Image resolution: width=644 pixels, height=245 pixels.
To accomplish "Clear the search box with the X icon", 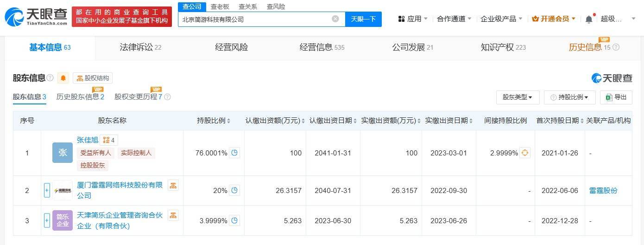I will point(335,19).
